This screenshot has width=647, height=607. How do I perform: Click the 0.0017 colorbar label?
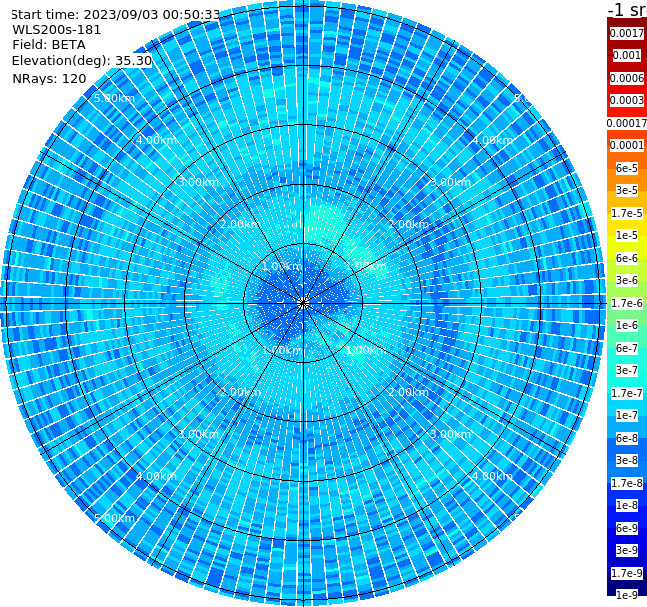coord(627,33)
